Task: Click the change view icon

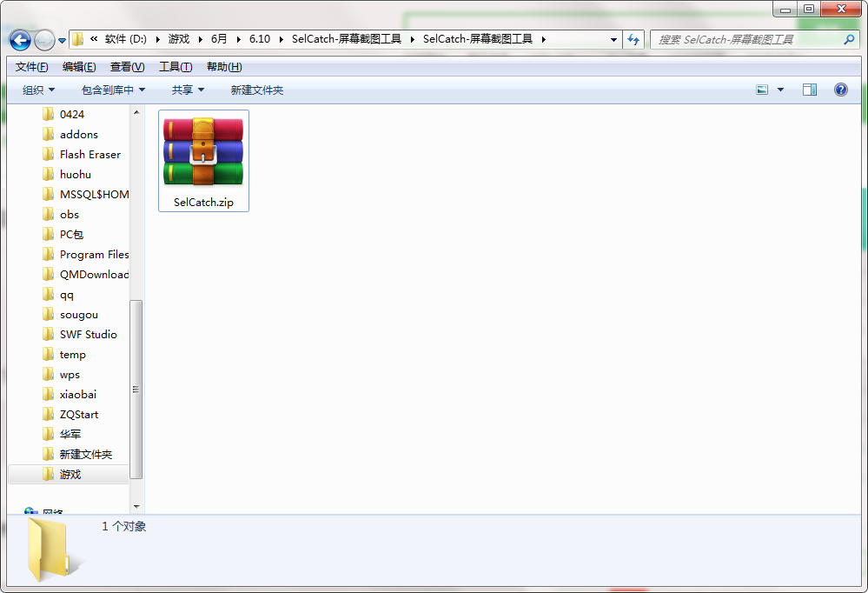Action: point(762,90)
